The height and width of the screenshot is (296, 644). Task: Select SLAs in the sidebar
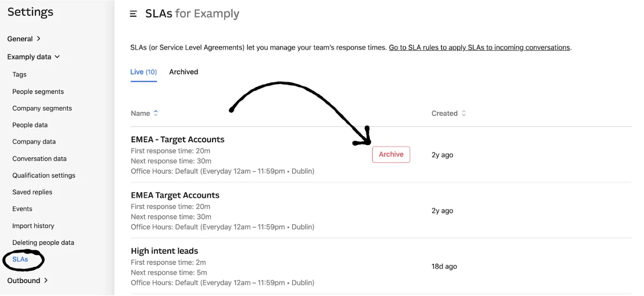coord(20,259)
